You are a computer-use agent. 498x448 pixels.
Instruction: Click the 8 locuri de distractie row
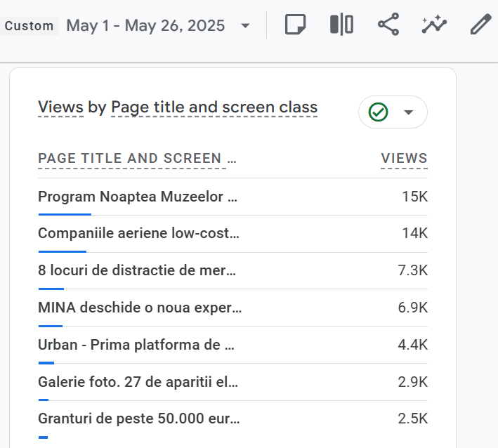pos(232,271)
